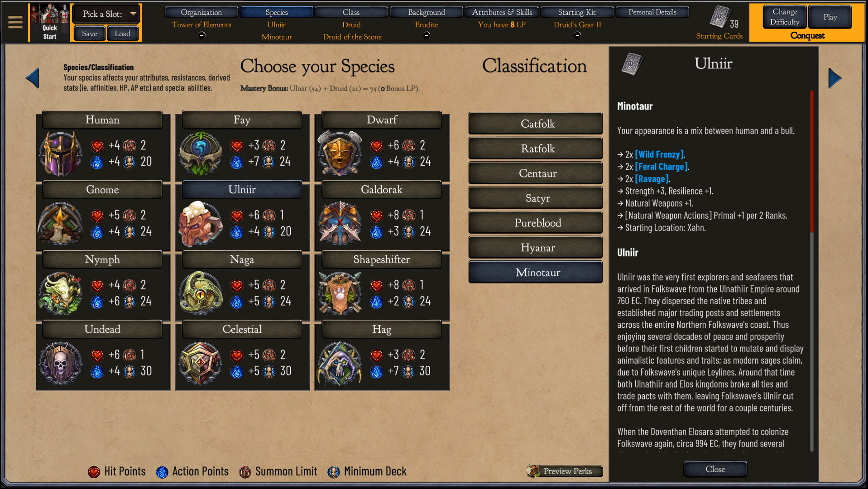Open the Personal Details tab
Viewport: 868px width, 489px height.
[652, 12]
